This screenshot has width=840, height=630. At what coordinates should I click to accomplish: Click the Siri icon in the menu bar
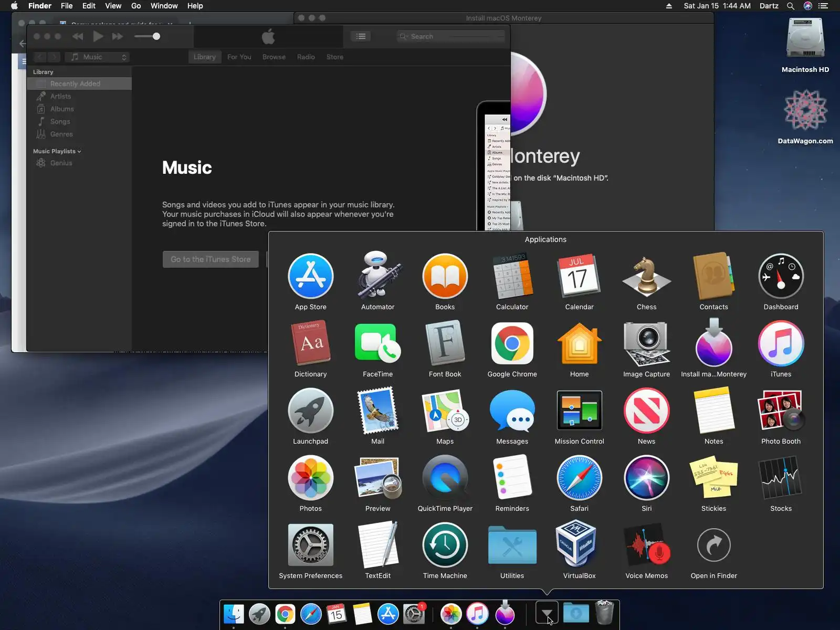click(807, 6)
